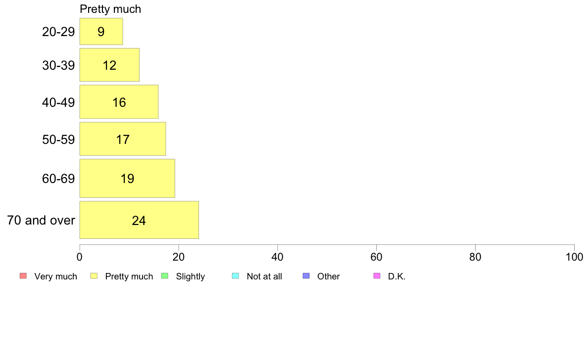Image resolution: width=588 pixels, height=364 pixels.
Task: Click the "Very much" legend label text
Action: click(55, 276)
